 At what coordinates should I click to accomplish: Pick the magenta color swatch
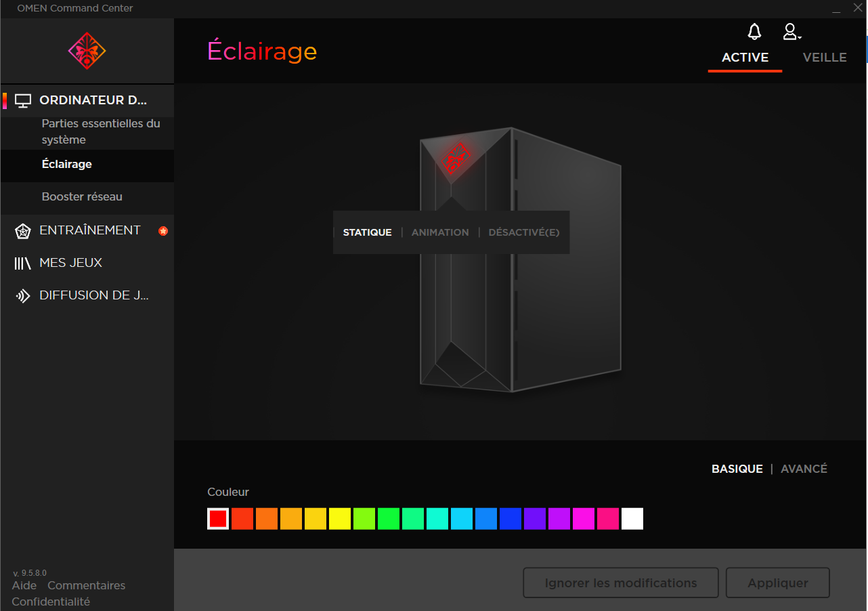coord(584,519)
